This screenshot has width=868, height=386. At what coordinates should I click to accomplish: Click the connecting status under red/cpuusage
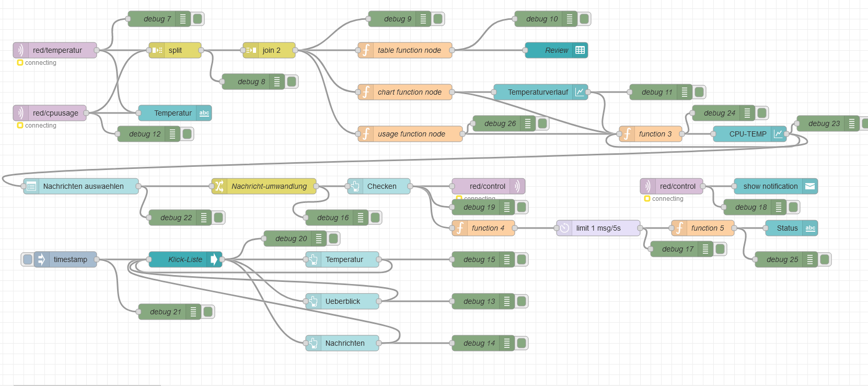pyautogui.click(x=37, y=126)
